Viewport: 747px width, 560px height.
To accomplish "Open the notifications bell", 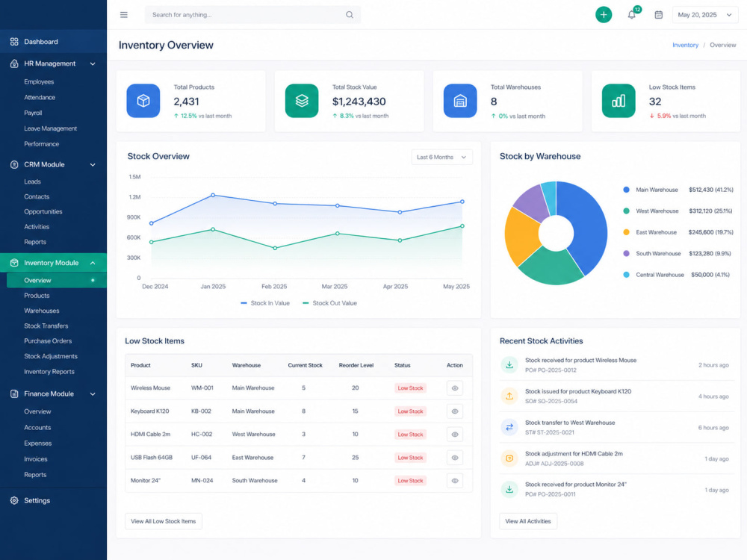I will click(632, 15).
